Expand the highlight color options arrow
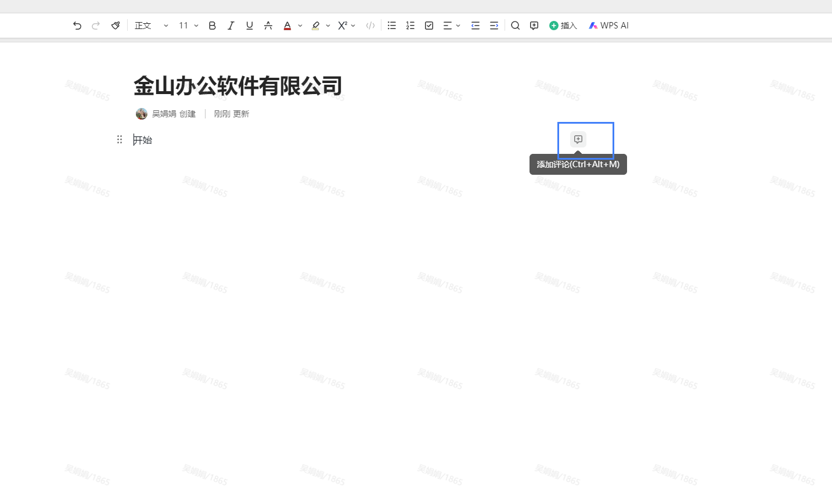This screenshot has height=504, width=832. click(328, 26)
